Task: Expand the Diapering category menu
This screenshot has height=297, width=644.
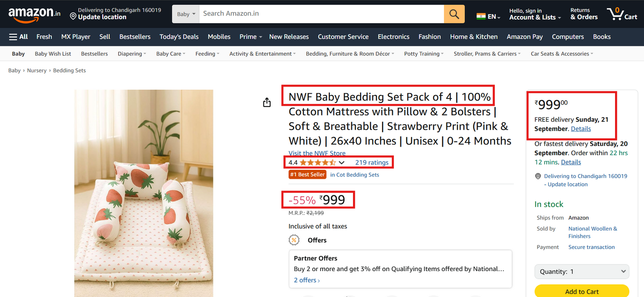Action: (x=131, y=54)
